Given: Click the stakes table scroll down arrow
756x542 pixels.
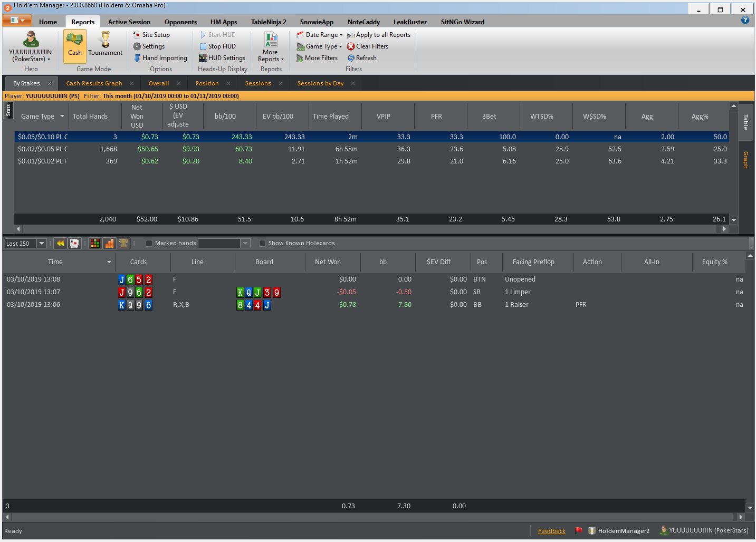Looking at the screenshot, I should (733, 220).
